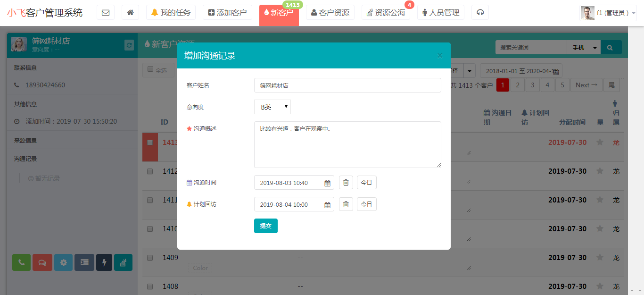The height and width of the screenshot is (295, 644).
Task: Open the 我的任务 menu item
Action: (171, 13)
